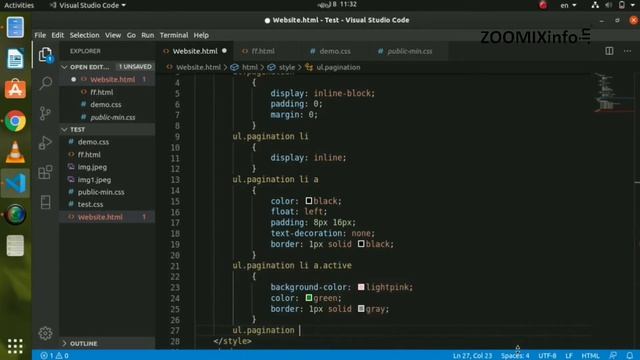
Task: Switch to the public-min.css editor tab
Action: click(409, 51)
